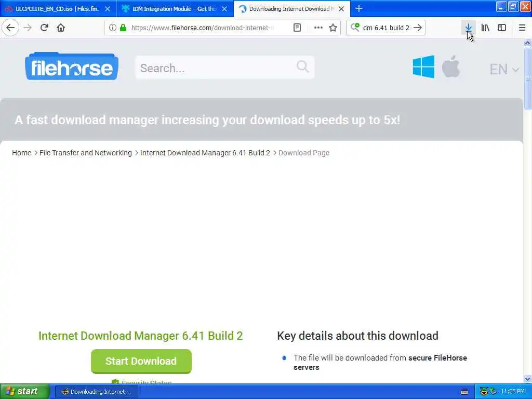Open Internet Download Manager 6.41 Build 2 breadcrumb

pos(205,153)
